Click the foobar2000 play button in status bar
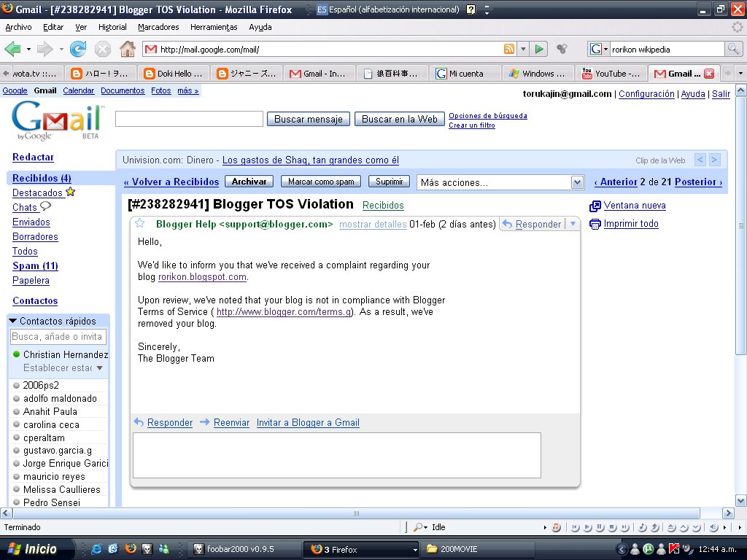Screen dimensions: 747x560 click(587, 527)
